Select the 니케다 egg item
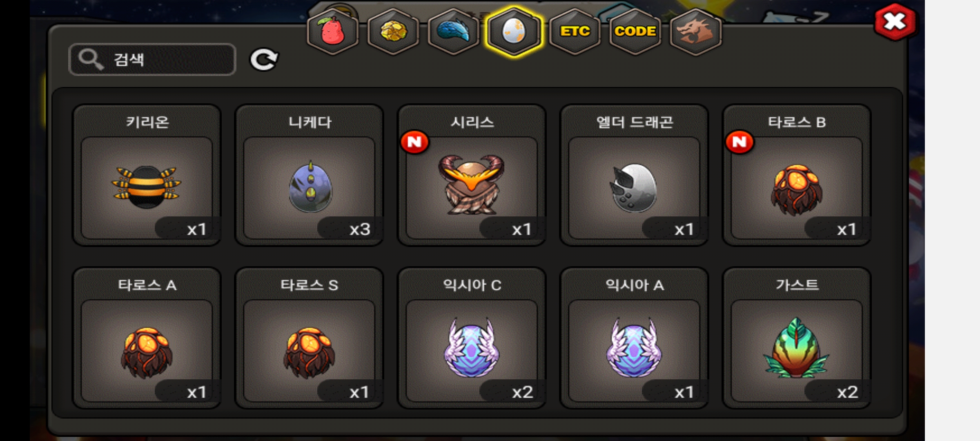 [x=309, y=176]
